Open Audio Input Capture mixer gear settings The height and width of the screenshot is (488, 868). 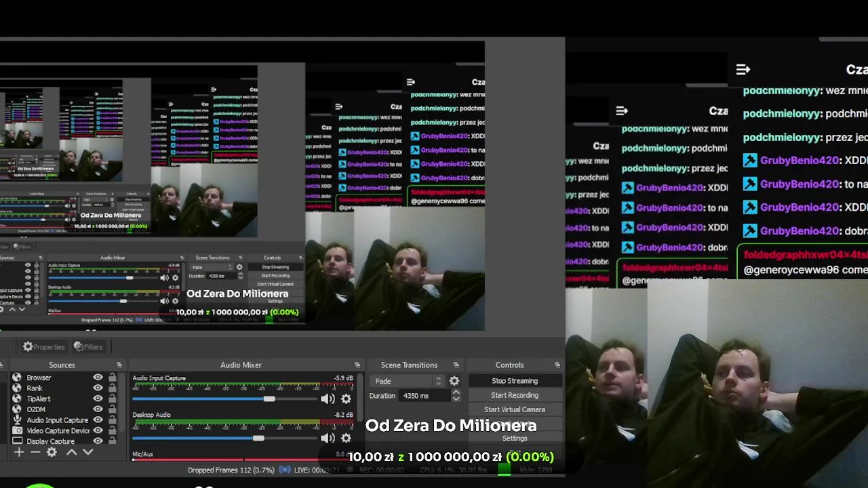click(346, 399)
